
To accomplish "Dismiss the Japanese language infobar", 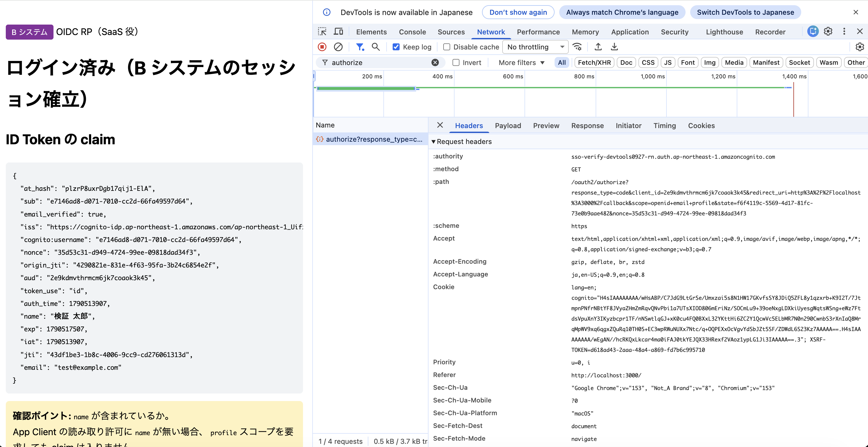I will 856,12.
